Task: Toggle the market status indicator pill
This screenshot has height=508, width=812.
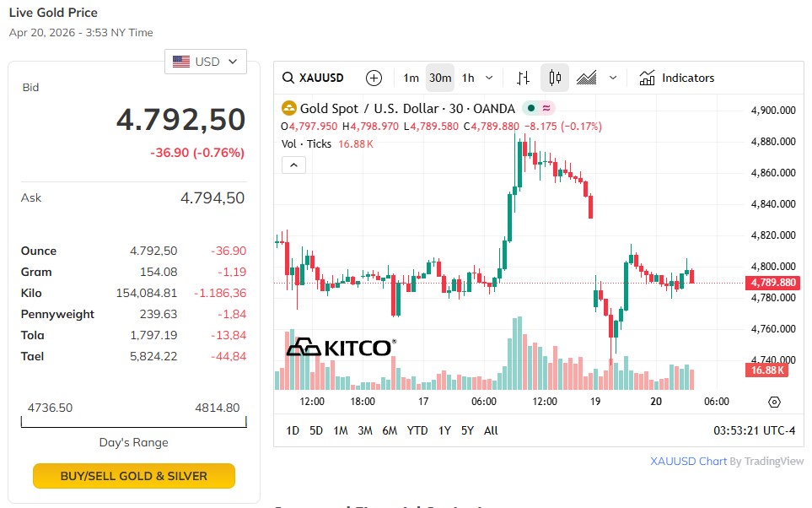Action: tap(538, 108)
